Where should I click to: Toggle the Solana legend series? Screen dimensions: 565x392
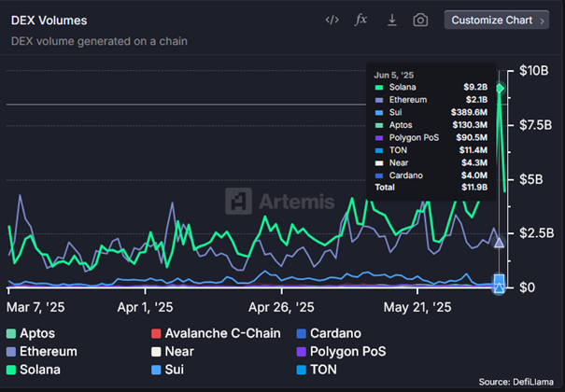tap(34, 370)
